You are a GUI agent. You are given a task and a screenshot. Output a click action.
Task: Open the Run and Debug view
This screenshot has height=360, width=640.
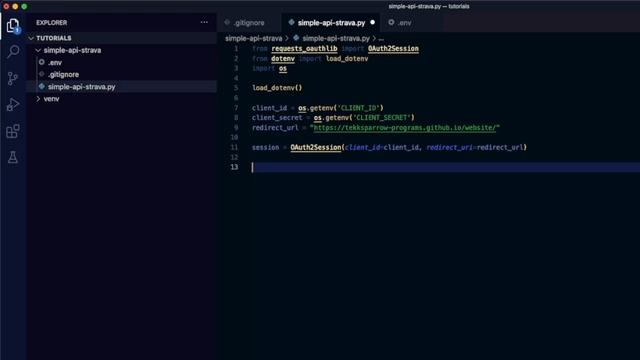tap(13, 105)
